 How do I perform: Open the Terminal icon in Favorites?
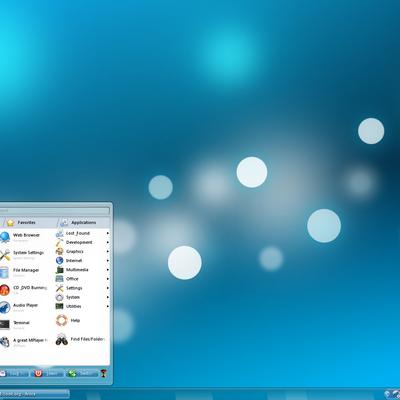[4, 324]
